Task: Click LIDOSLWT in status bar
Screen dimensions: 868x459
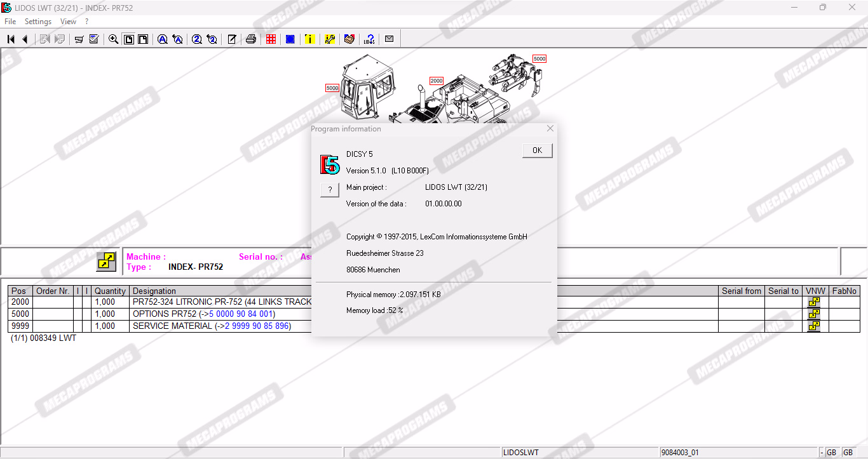Action: pyautogui.click(x=521, y=453)
